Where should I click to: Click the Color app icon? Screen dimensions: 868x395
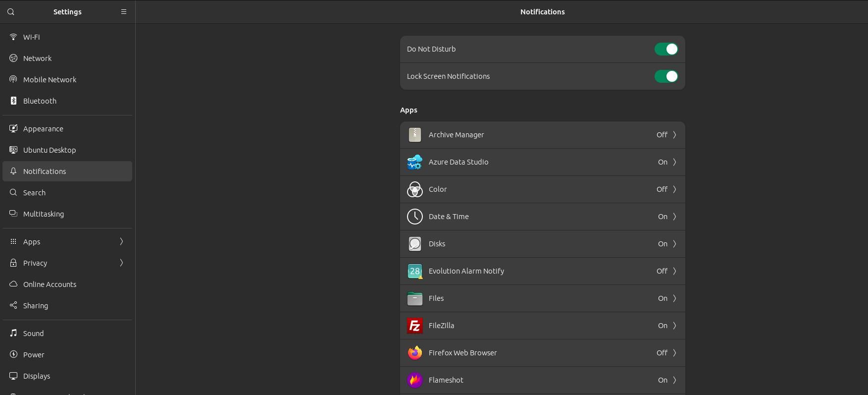click(x=415, y=189)
